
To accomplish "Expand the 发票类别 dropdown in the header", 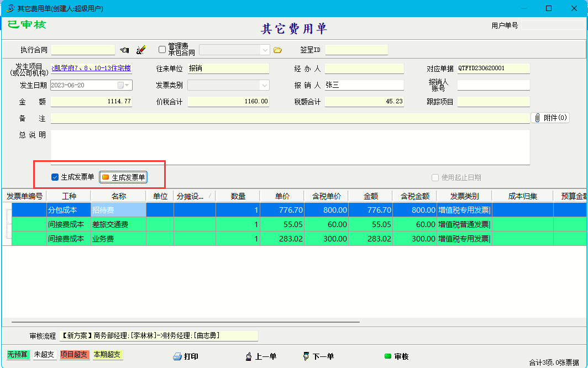I will 264,85.
